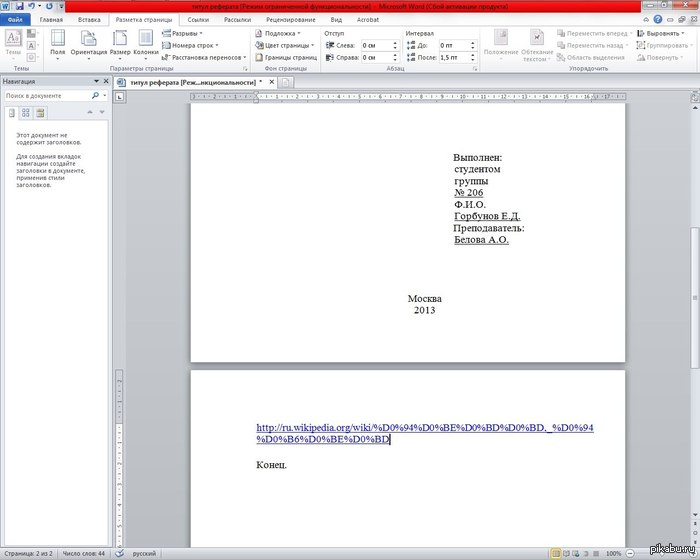Image resolution: width=700 pixels, height=560 pixels.
Task: Click Страница: 2 из 2 indicator
Action: pyautogui.click(x=29, y=554)
